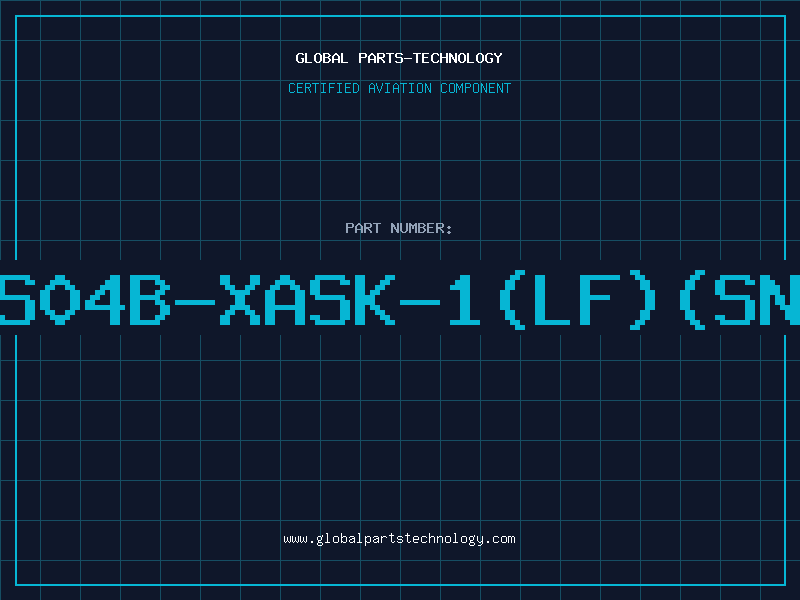Click the 'PART NUMBER:' label
The width and height of the screenshot is (800, 600).
(399, 228)
